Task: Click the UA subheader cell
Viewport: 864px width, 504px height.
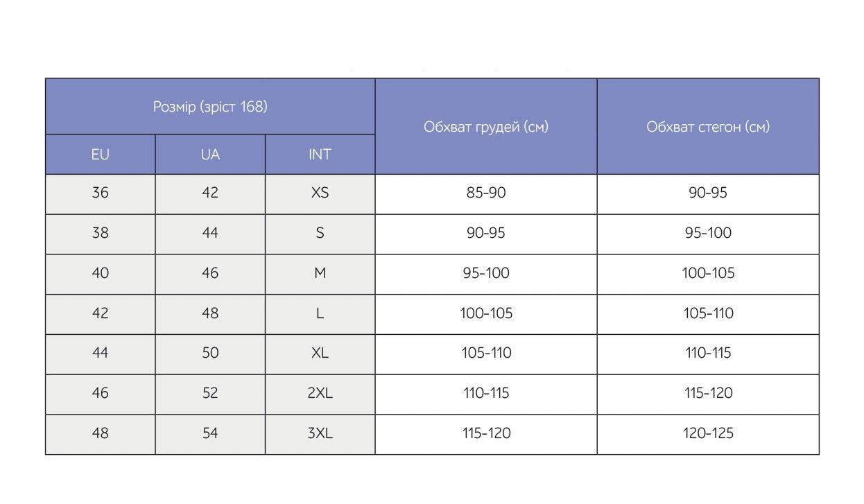Action: (x=210, y=155)
